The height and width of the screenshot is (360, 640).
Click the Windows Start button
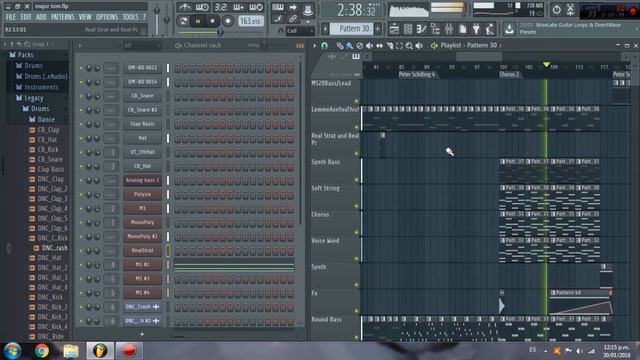13,351
